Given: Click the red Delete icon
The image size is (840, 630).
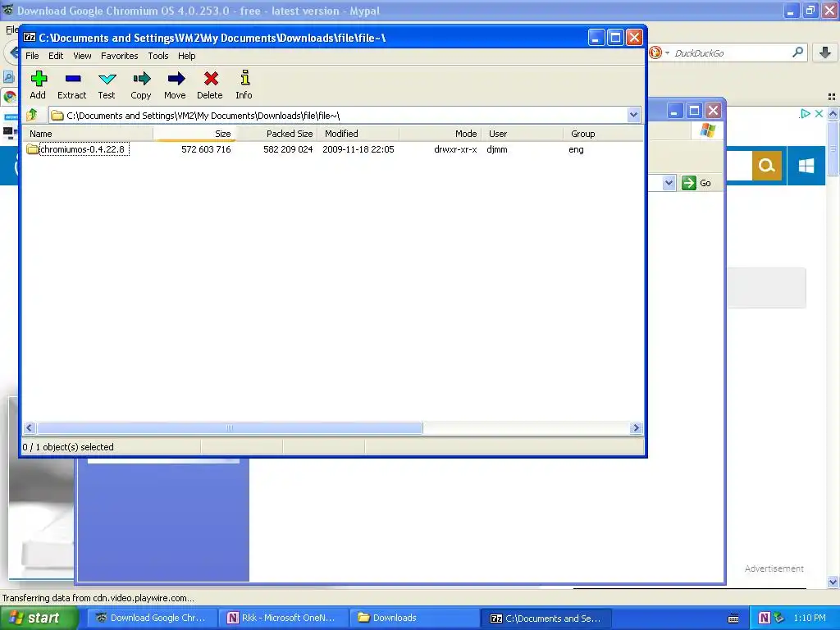Looking at the screenshot, I should tap(211, 80).
